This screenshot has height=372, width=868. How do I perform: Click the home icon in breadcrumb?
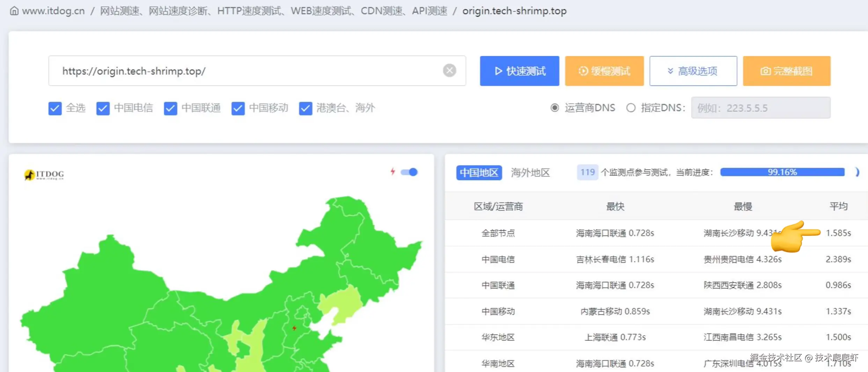coord(14,11)
